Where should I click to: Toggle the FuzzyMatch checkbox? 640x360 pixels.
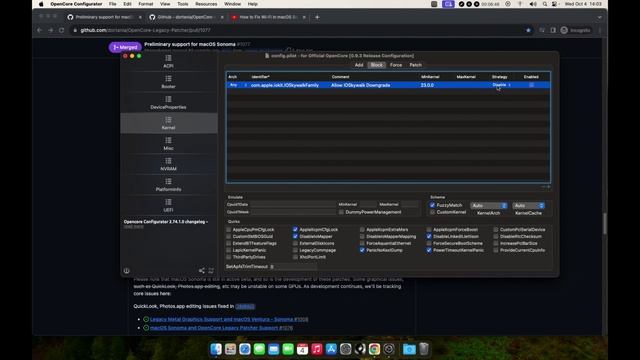432,205
